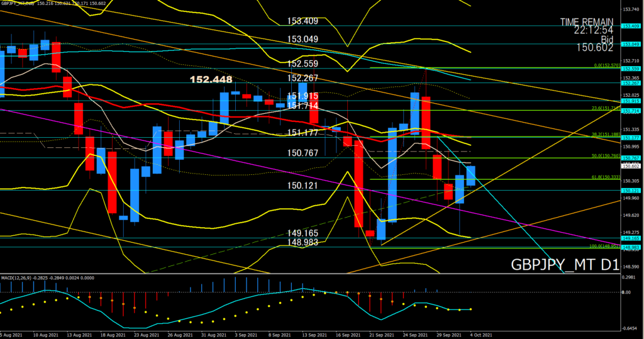Select the 0.2981 MACD scale value
This screenshot has width=644, height=339.
point(628,277)
